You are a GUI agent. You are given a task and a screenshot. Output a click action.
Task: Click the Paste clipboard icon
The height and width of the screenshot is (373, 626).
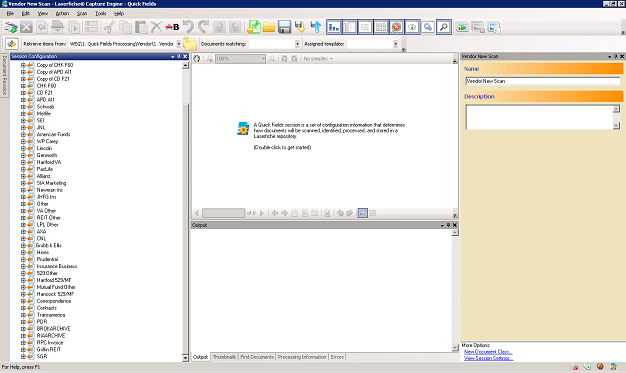tap(141, 27)
